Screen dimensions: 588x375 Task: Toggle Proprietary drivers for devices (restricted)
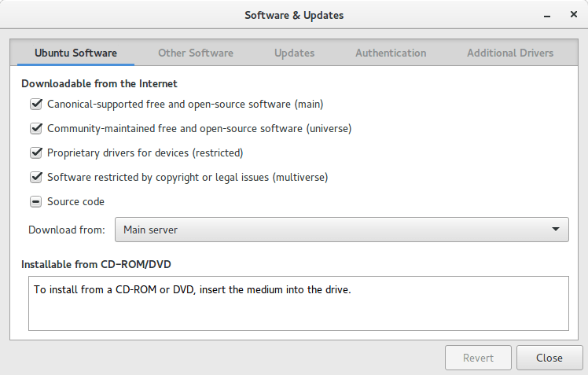(x=36, y=153)
